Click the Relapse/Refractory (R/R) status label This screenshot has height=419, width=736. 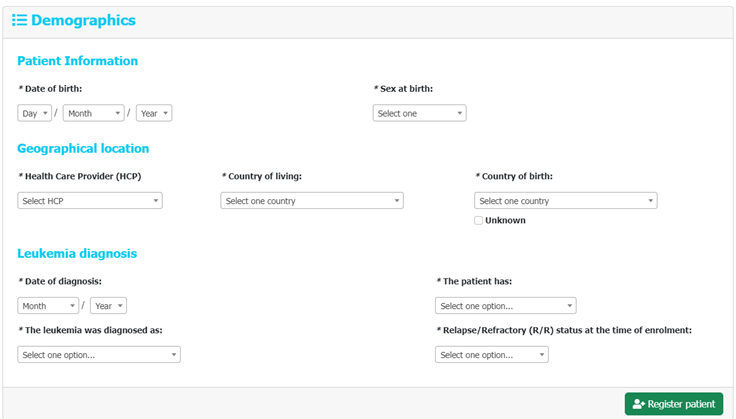(x=564, y=330)
